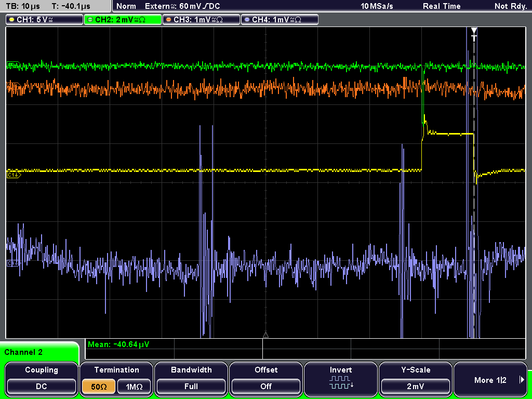Click the Norm trigger mode label
Viewport: 532px width, 399px height.
126,6
